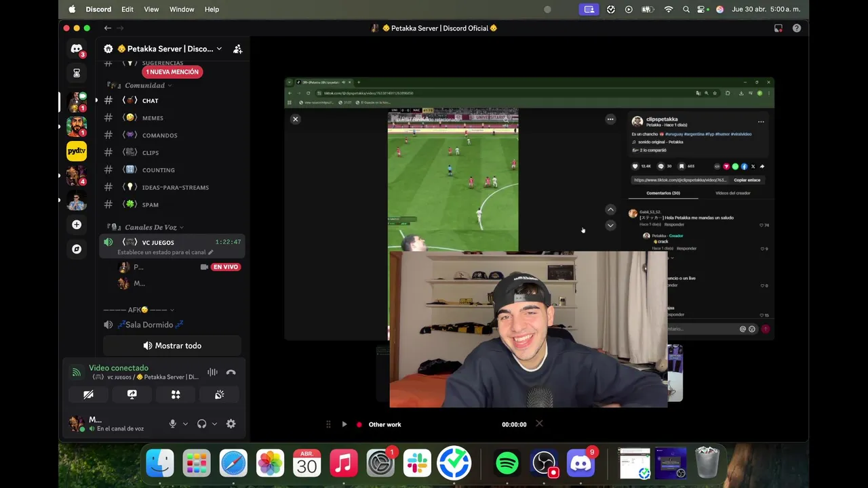Open the Discord inbox icon in title bar
Viewport: 868px width, 488px height.
tap(778, 28)
